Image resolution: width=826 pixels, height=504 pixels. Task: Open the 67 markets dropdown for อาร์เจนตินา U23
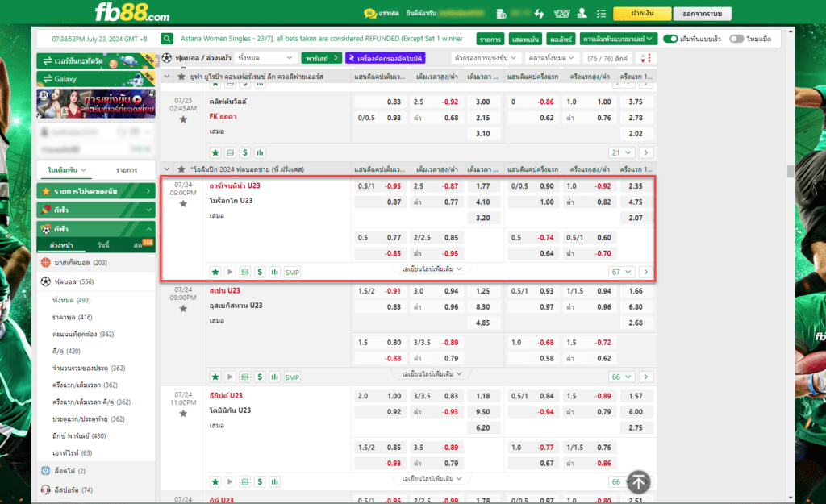pyautogui.click(x=621, y=272)
